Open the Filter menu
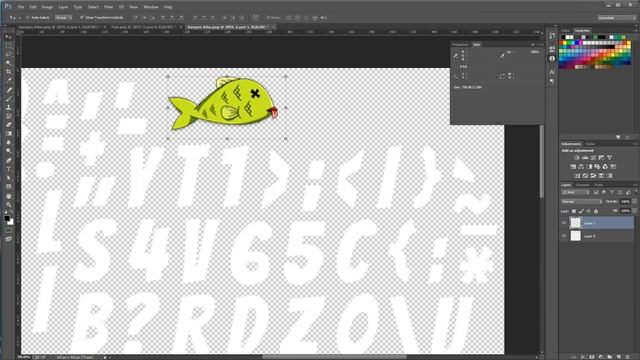This screenshot has height=360, width=640. [108, 7]
